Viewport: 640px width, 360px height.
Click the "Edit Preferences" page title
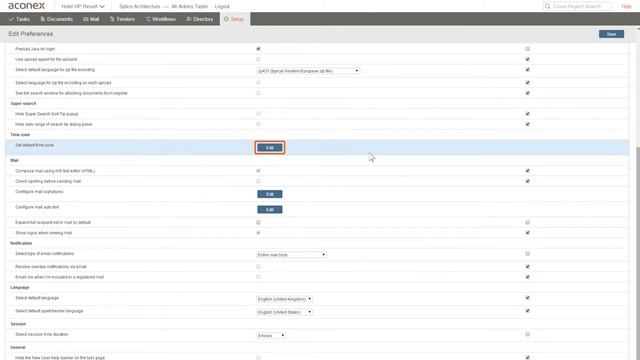point(31,34)
